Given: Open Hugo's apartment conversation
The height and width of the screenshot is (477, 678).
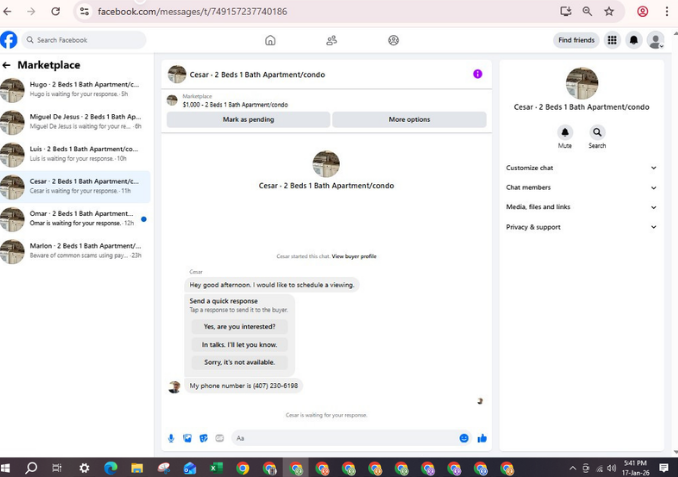Looking at the screenshot, I should pyautogui.click(x=75, y=90).
